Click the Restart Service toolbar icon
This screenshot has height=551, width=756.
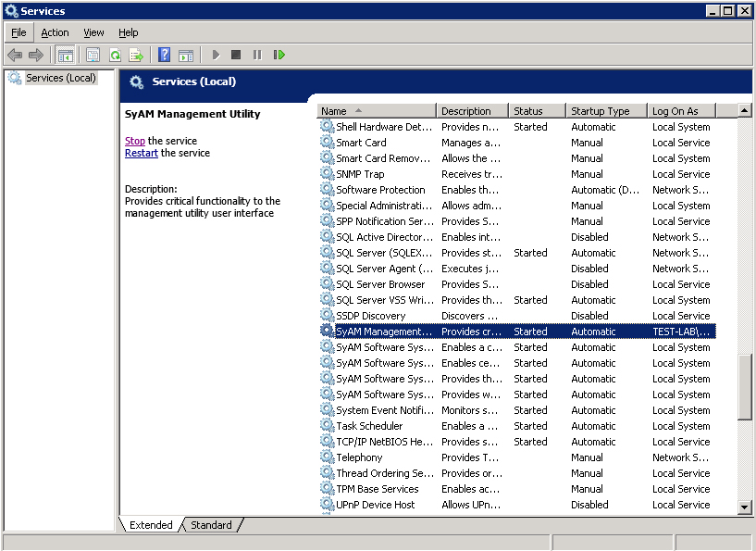click(279, 56)
